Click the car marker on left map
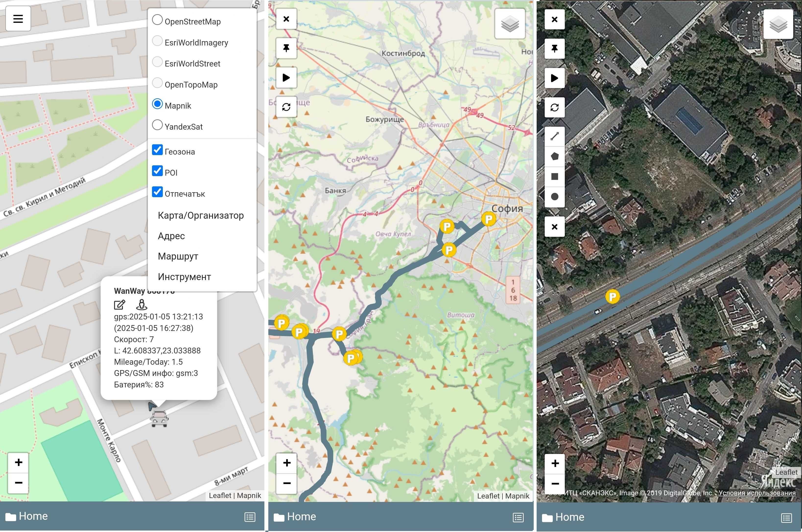The width and height of the screenshot is (802, 532). (x=159, y=418)
